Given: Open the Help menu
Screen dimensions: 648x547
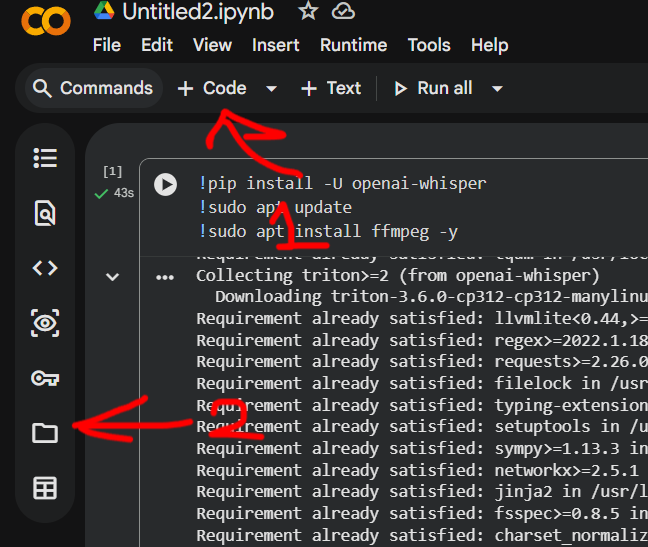Looking at the screenshot, I should 490,45.
